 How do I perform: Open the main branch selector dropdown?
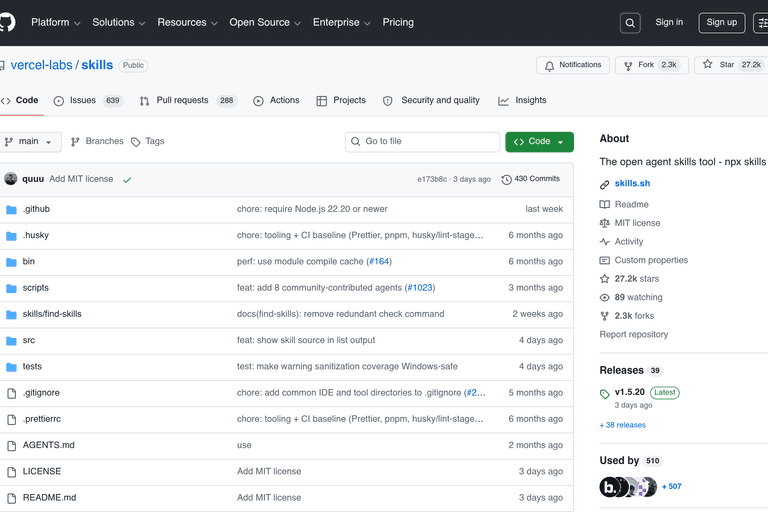click(x=30, y=142)
